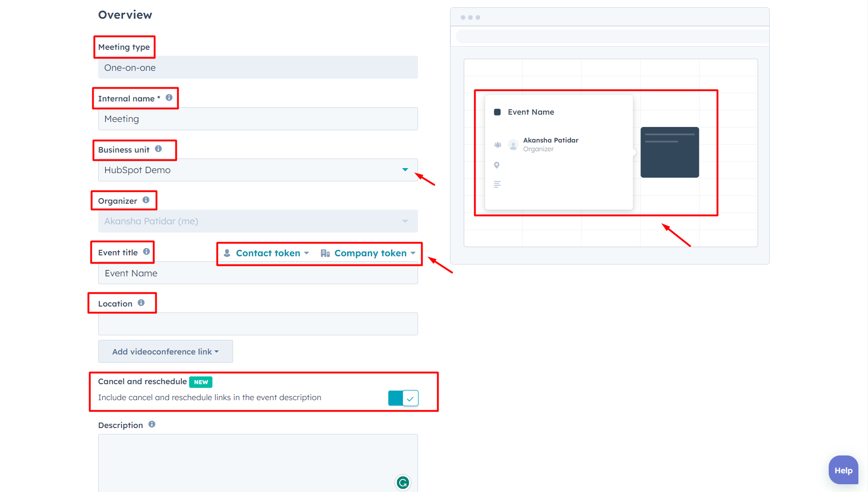868x492 pixels.
Task: Click the Organizer label under Akansha Patidar
Action: click(x=538, y=149)
